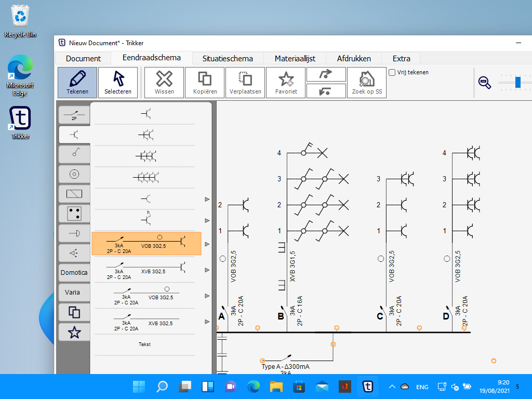
Task: Expand arrow beside highlighted VOB 3G2,5 socket circuit
Action: coord(207,244)
